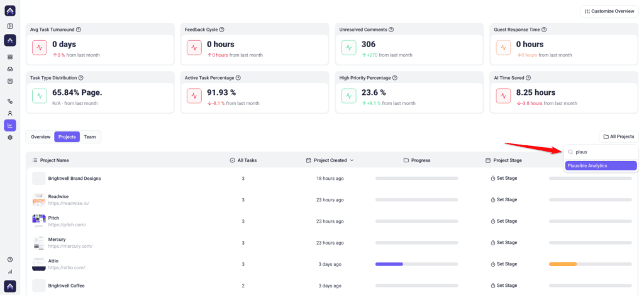
Task: Click the small bar-chart icon at sidebar bottom
Action: click(10, 272)
